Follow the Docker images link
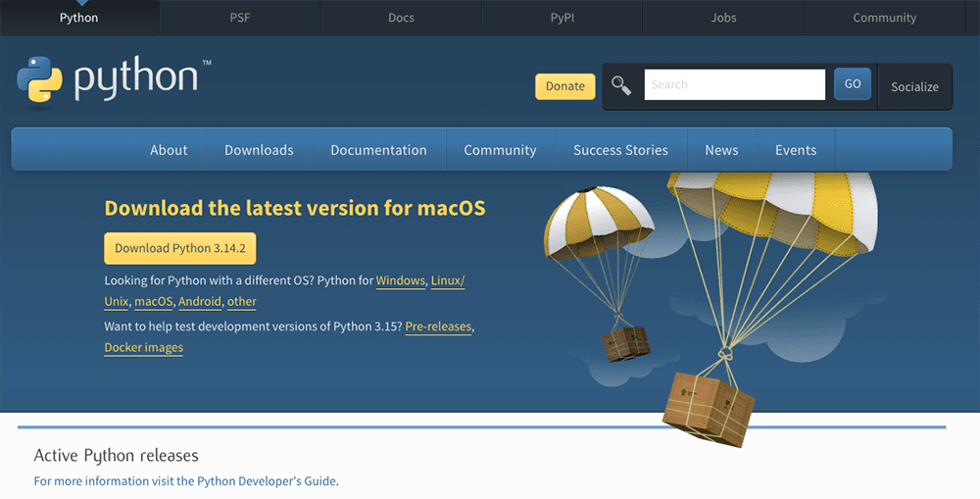This screenshot has width=980, height=499. pyautogui.click(x=143, y=347)
